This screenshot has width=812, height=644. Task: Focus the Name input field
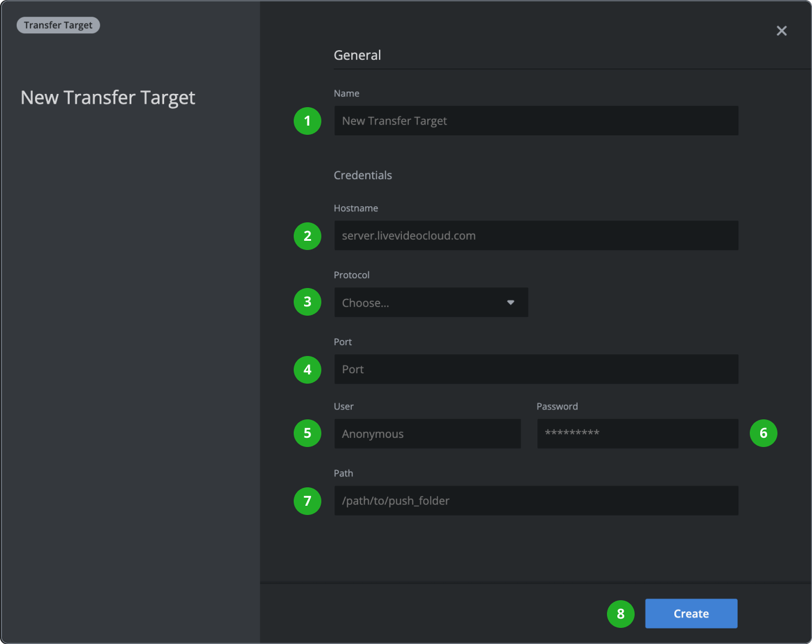[x=536, y=121]
